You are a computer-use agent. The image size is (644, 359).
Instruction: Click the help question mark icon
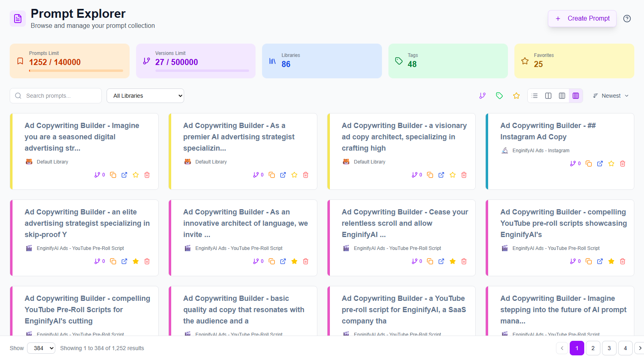click(627, 19)
